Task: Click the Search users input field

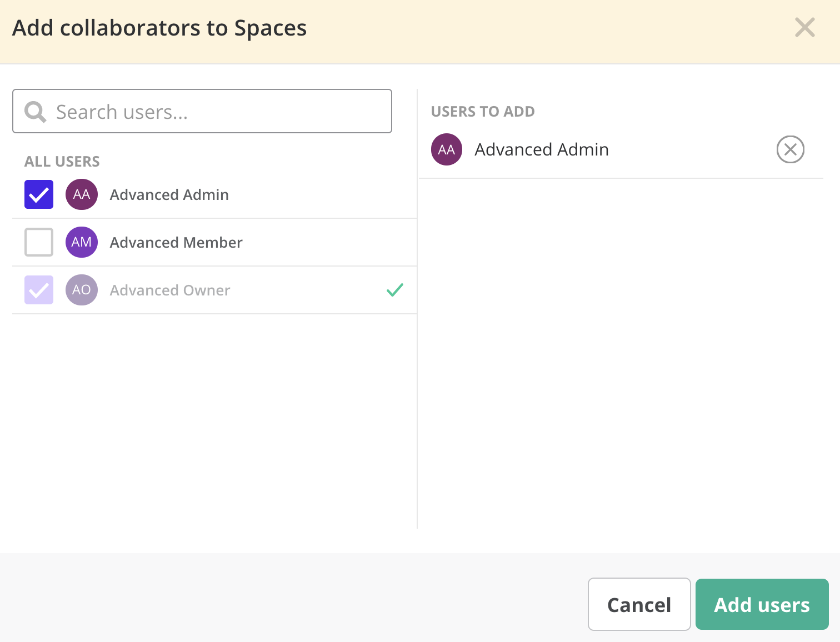Action: (202, 111)
